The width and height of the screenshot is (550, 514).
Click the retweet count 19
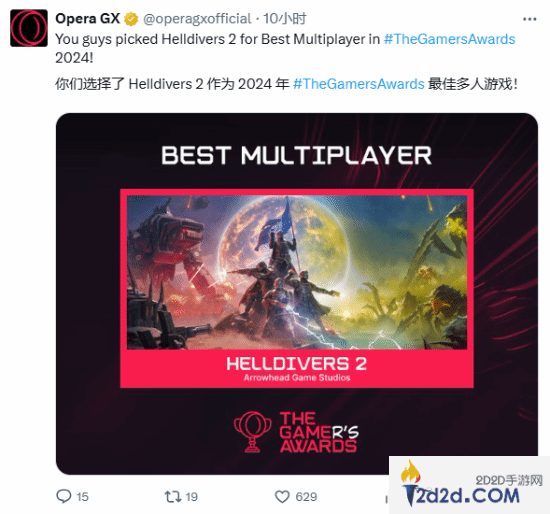pos(192,497)
